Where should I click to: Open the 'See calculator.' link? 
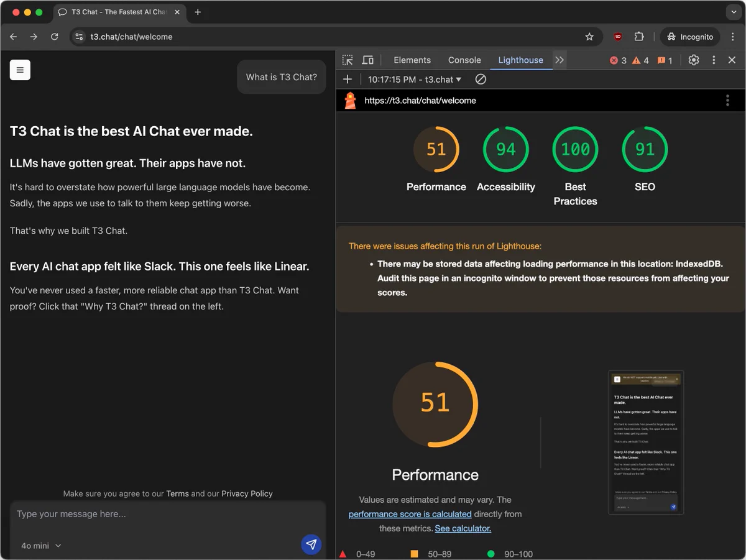tap(463, 528)
